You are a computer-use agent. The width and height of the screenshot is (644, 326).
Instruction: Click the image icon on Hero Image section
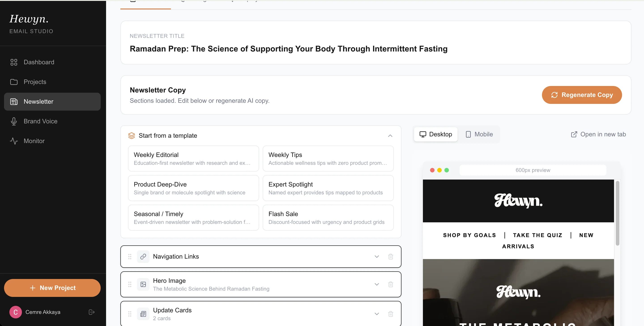pos(143,284)
